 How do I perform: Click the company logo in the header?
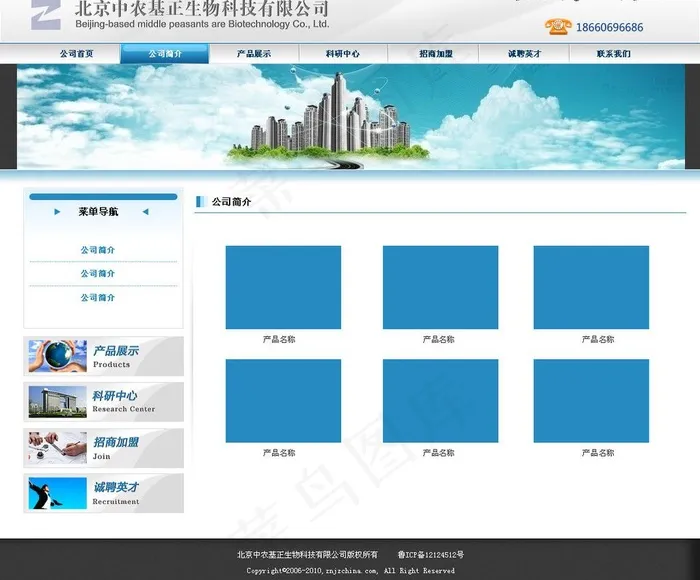(45, 14)
